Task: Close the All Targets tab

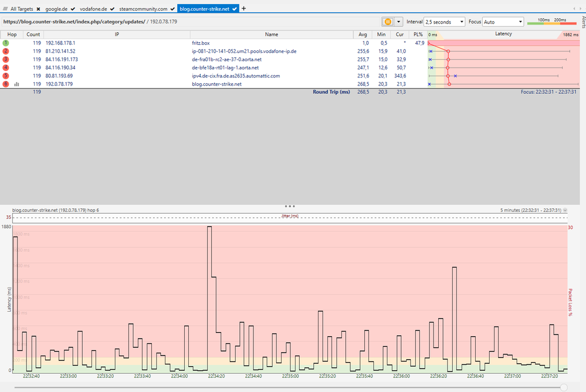Action: pos(38,9)
